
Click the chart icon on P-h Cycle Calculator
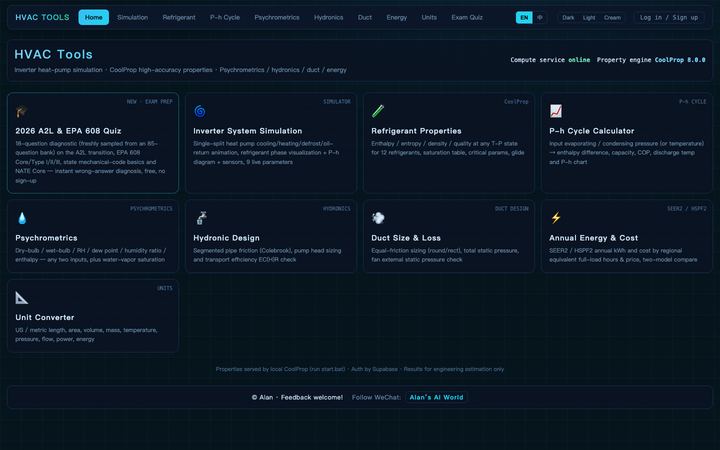pyautogui.click(x=556, y=111)
